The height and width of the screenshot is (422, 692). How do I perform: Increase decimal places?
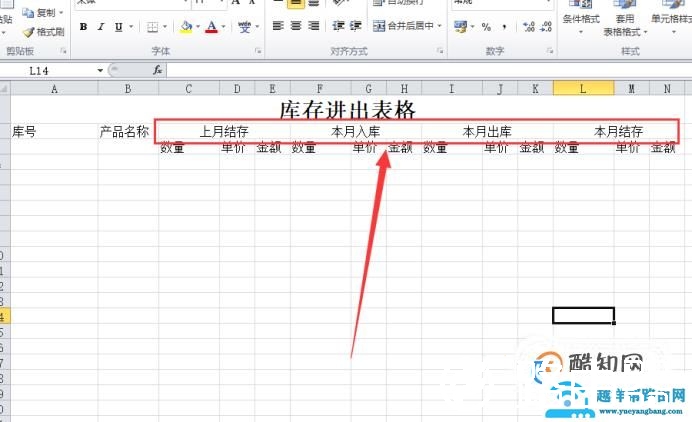pyautogui.click(x=529, y=26)
